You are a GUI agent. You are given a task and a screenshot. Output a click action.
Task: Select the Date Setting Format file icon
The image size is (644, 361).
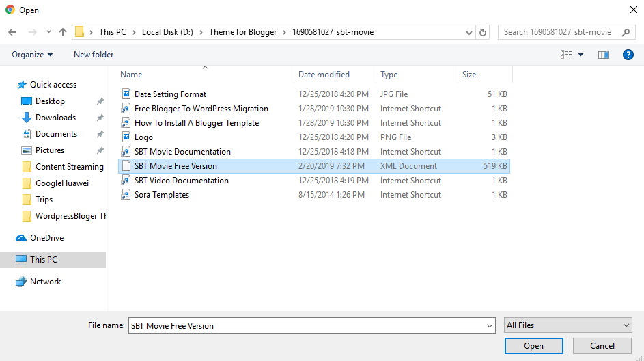(x=126, y=94)
